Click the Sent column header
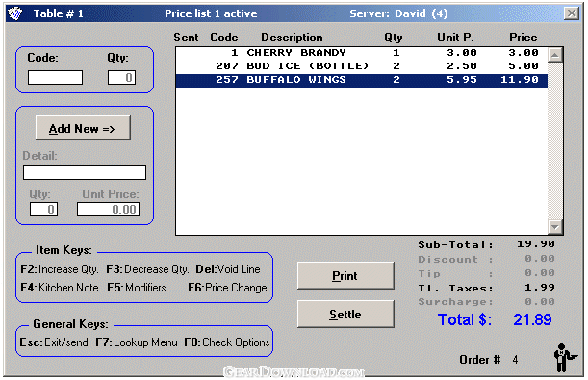 (x=186, y=38)
